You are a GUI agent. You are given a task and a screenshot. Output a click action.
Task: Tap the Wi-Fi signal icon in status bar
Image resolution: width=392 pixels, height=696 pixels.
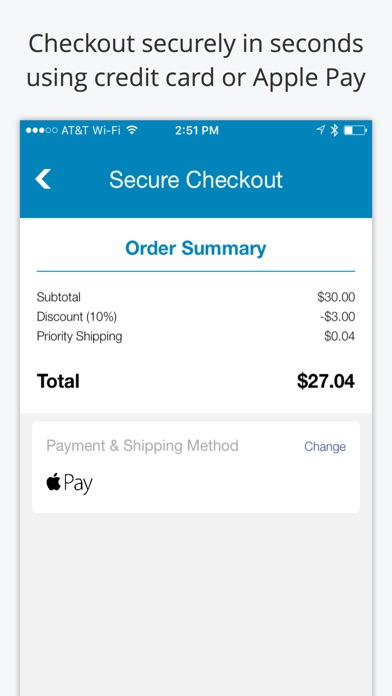tap(132, 130)
